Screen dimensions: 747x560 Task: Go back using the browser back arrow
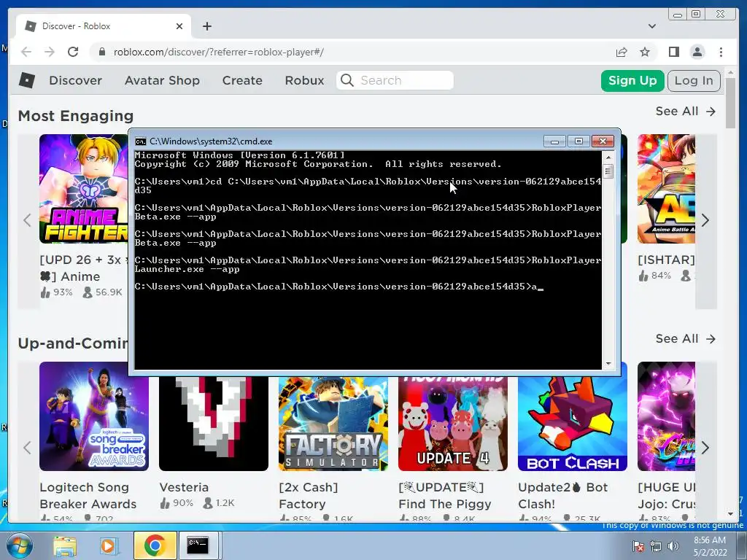(26, 52)
